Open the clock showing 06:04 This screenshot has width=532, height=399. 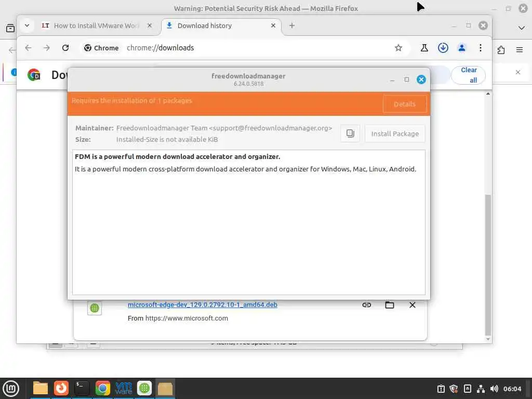click(x=512, y=389)
